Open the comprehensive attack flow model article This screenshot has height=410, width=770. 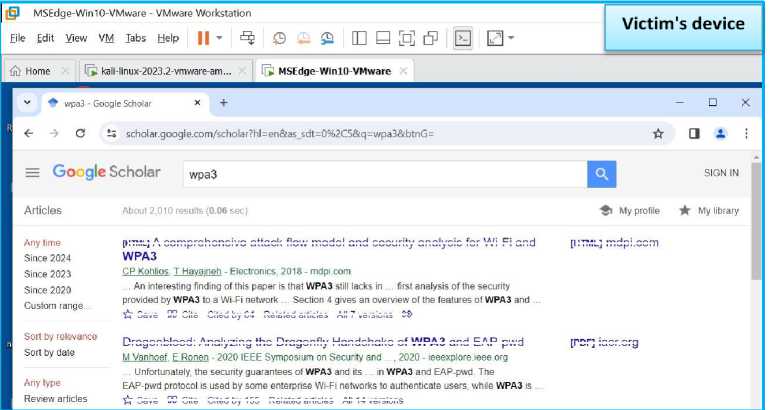[329, 249]
